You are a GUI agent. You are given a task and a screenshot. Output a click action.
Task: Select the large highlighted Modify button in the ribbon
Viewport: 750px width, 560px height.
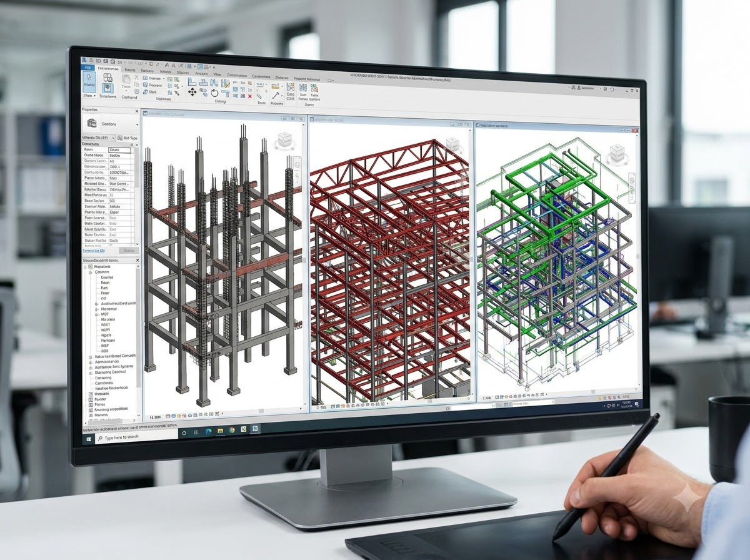point(89,82)
